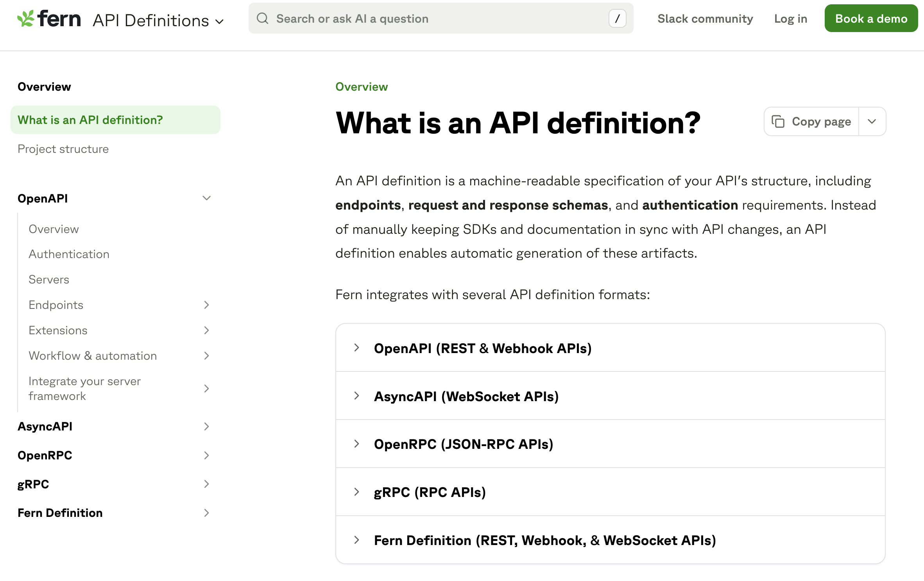Screen dimensions: 924x581
Task: Expand OpenRPC (JSON-RPC APIs) accordion
Action: pos(611,444)
